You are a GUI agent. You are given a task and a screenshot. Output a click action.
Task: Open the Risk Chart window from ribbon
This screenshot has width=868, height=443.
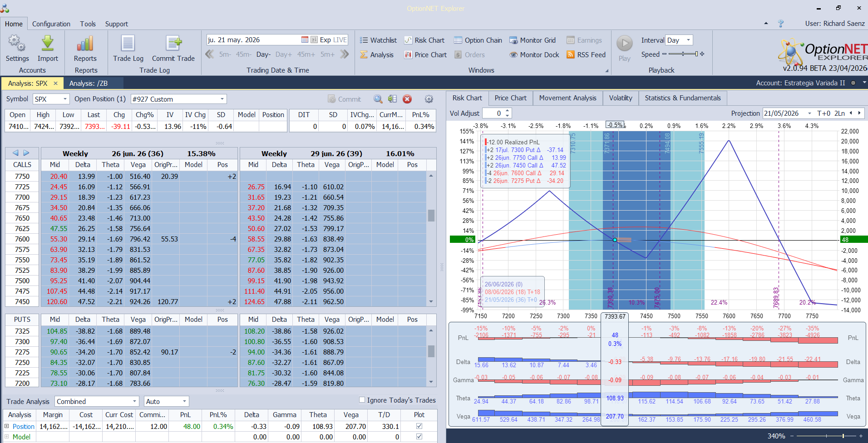coord(424,40)
